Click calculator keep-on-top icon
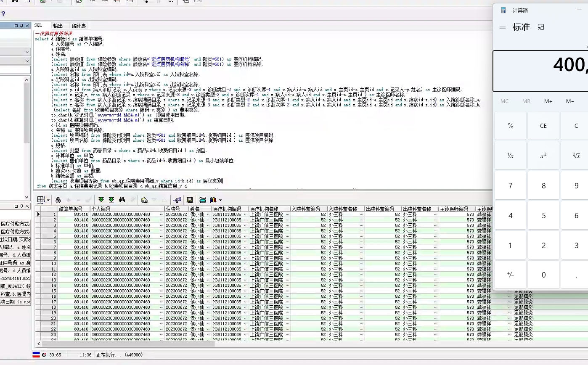This screenshot has width=588, height=365. click(541, 27)
